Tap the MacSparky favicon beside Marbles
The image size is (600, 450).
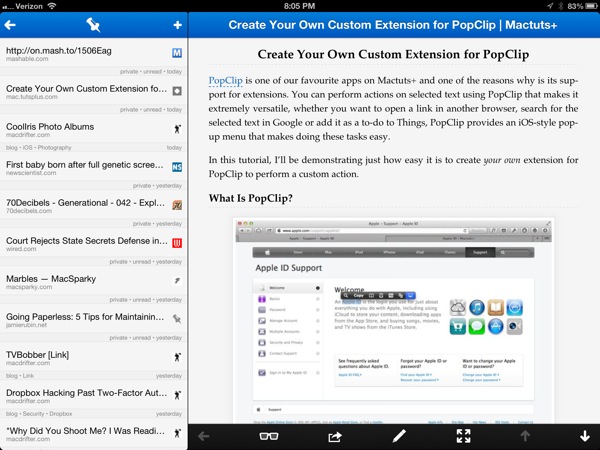pos(177,281)
